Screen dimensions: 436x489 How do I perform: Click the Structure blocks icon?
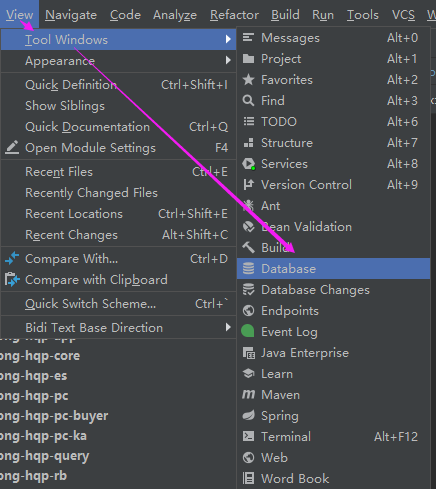click(x=248, y=143)
